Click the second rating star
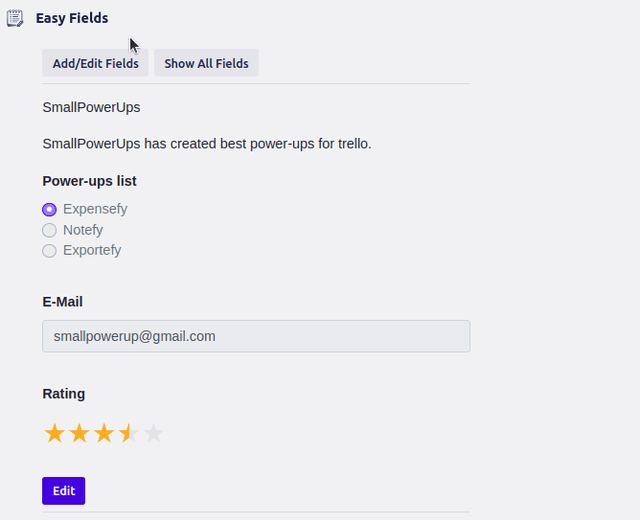This screenshot has width=640, height=520. [79, 433]
